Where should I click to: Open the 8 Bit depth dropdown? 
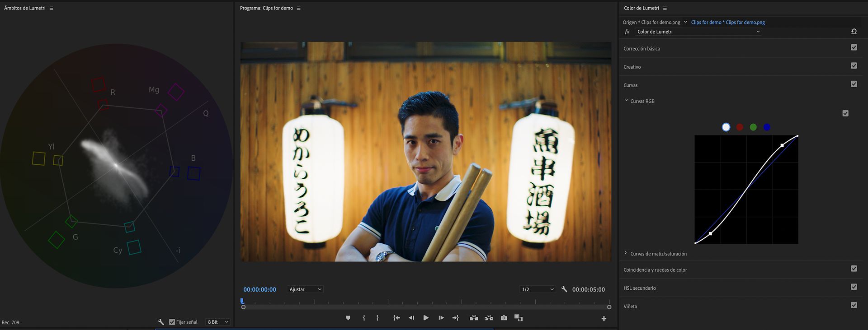(x=218, y=322)
